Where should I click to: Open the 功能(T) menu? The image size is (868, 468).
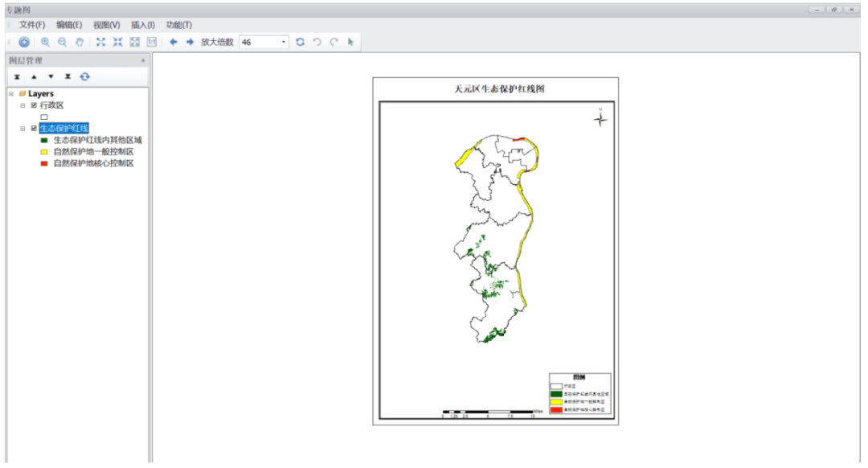tap(178, 25)
